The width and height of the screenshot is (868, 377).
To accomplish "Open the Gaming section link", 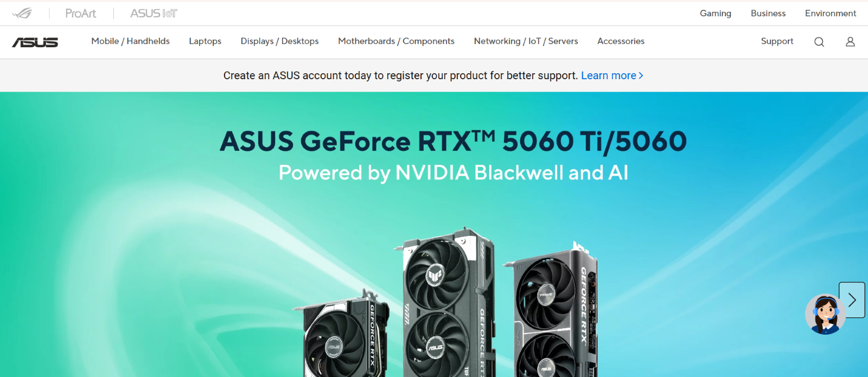I will pos(715,13).
